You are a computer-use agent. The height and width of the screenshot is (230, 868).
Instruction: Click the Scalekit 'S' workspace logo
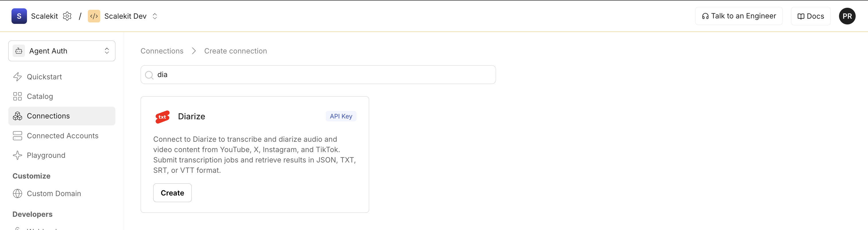coord(19,16)
